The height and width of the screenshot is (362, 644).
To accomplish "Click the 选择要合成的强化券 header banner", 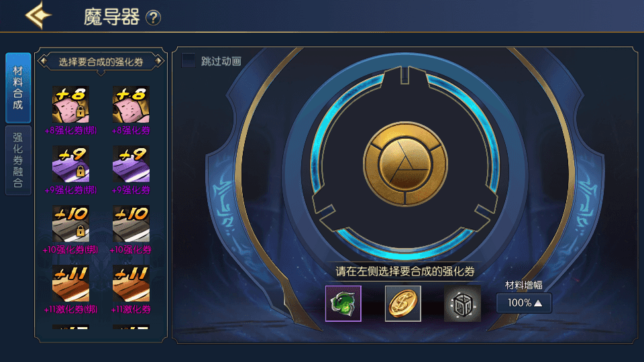I will [x=101, y=62].
